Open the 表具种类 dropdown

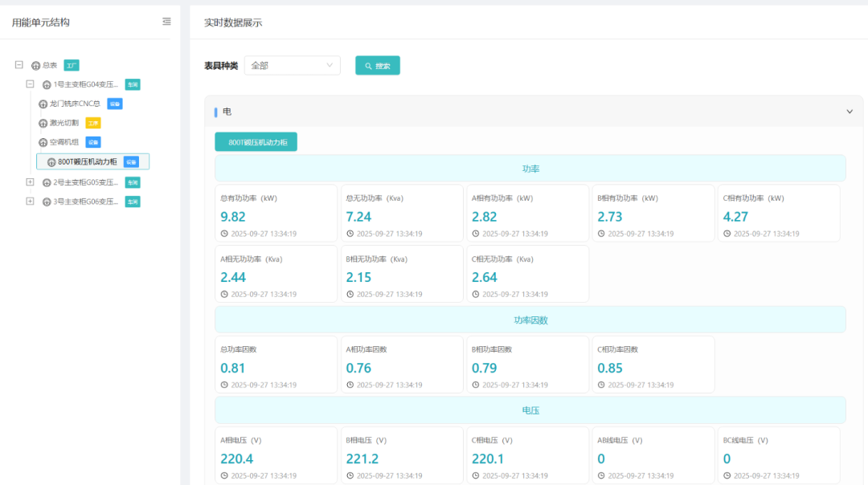[x=292, y=66]
